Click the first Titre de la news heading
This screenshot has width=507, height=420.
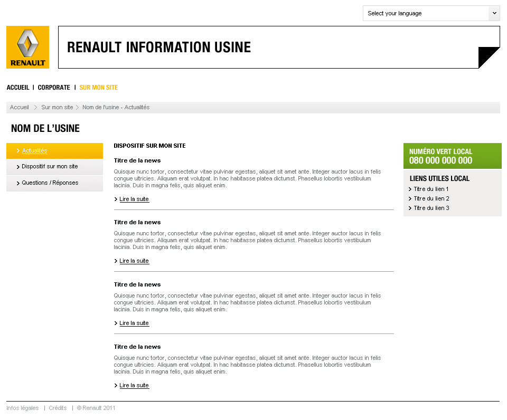[137, 160]
